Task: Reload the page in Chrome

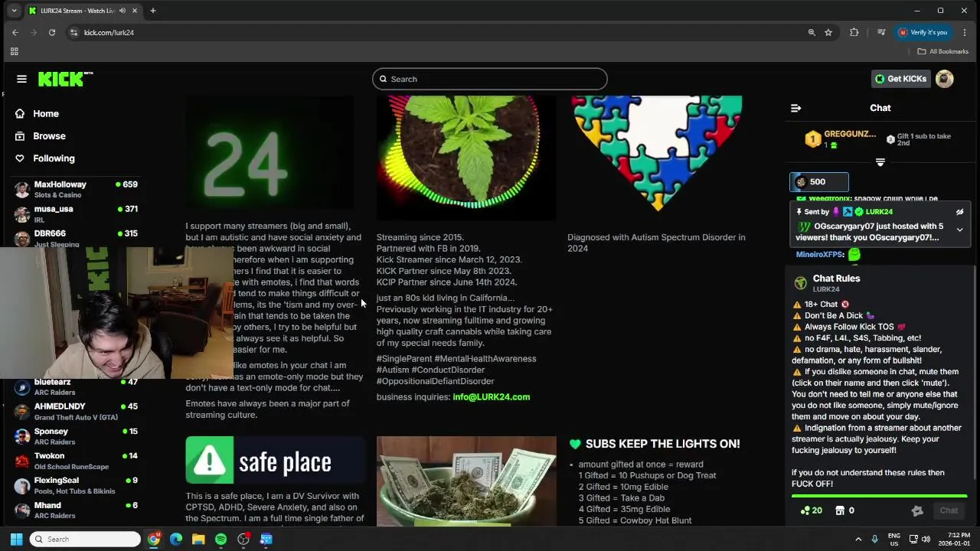Action: click(51, 32)
